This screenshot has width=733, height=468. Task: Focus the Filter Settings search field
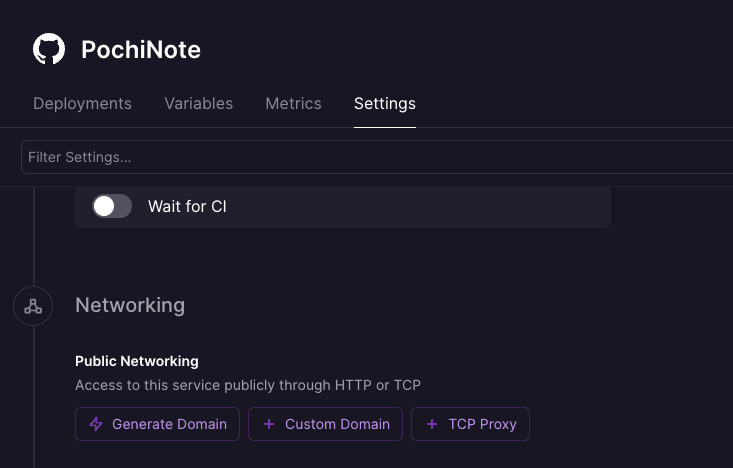click(x=377, y=157)
